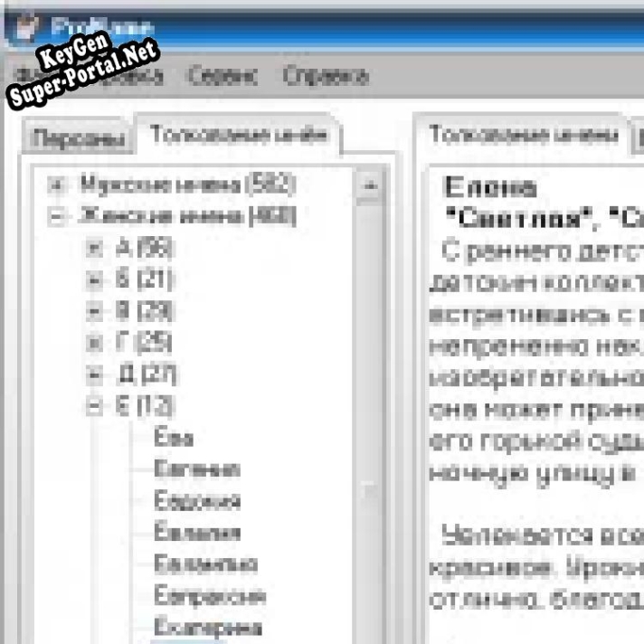The image size is (644, 644).
Task: Select Толкование имён tab in left panel
Action: click(237, 137)
